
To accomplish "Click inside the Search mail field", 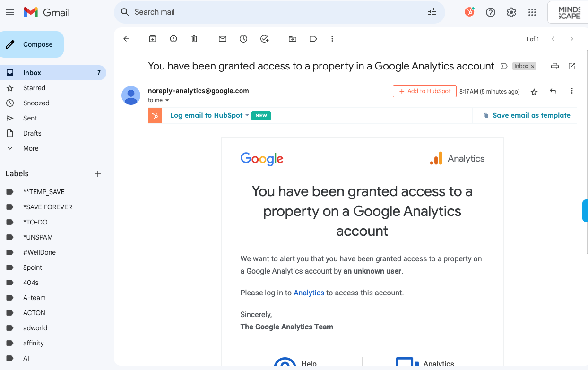I will click(x=236, y=12).
